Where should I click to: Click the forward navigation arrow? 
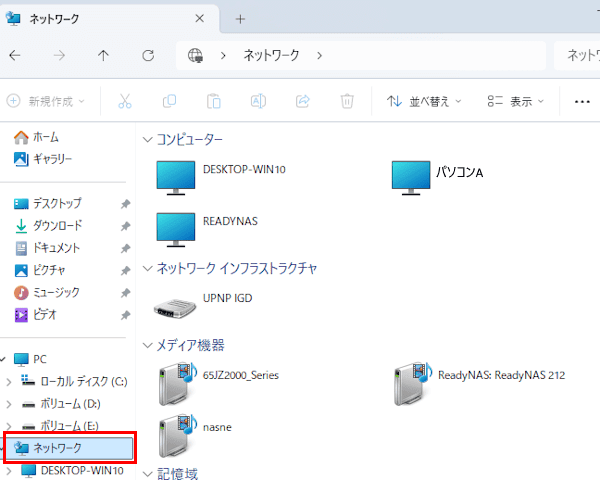pyautogui.click(x=59, y=56)
